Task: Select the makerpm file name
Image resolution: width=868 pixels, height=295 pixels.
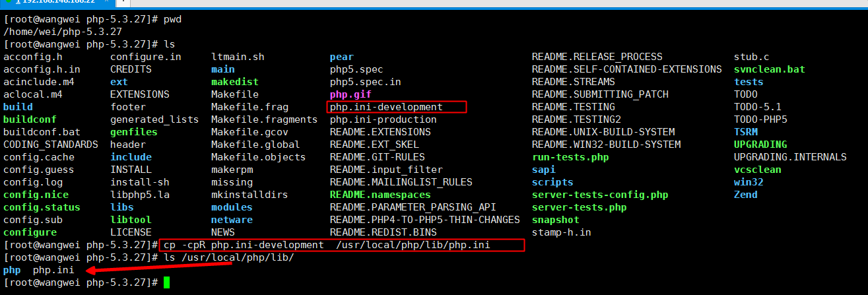Action: pos(232,170)
